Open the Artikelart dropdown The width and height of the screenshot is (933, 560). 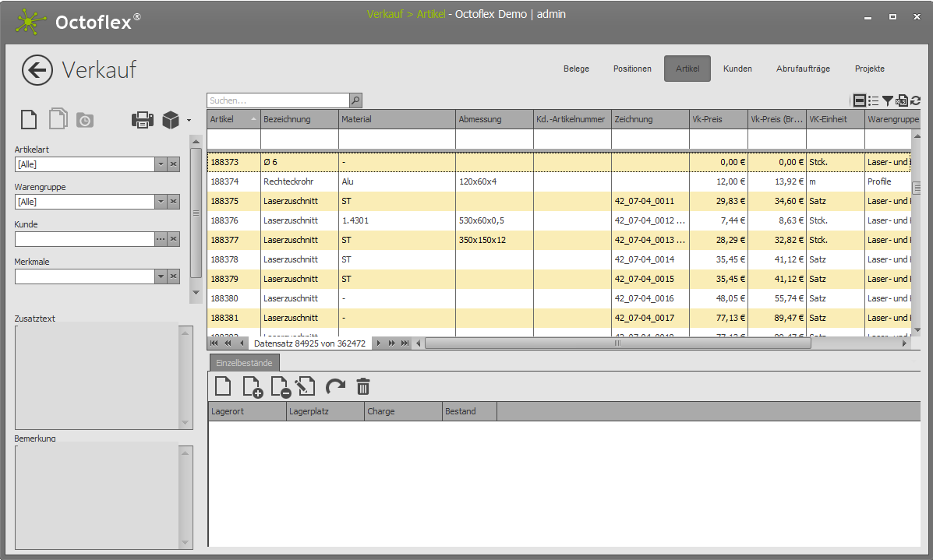pyautogui.click(x=161, y=164)
